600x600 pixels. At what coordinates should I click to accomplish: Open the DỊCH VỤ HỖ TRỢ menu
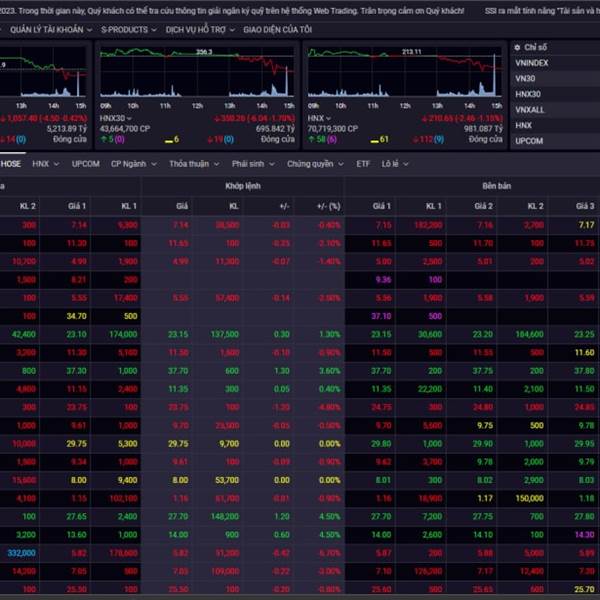pos(200,29)
